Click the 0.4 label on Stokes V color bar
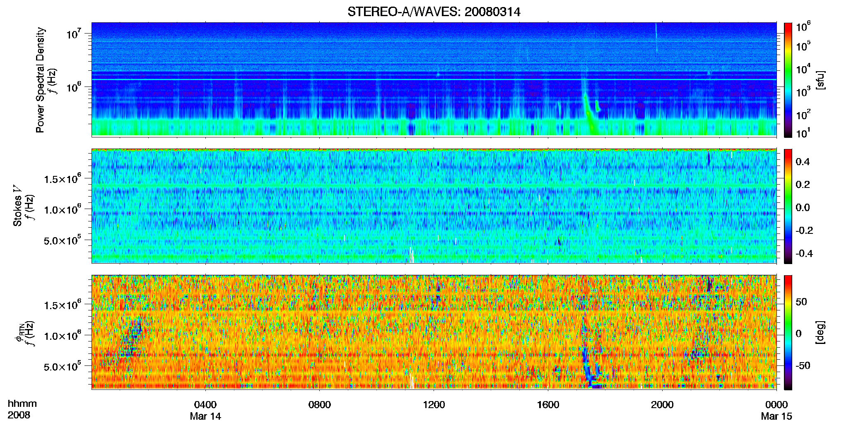 coord(803,162)
